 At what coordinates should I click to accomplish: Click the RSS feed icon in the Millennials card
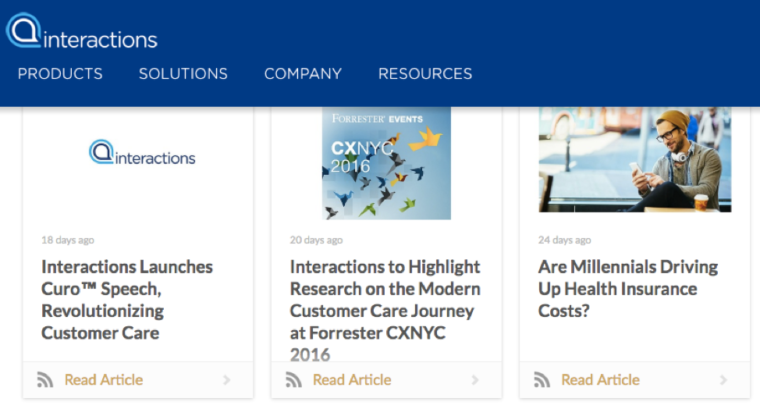[542, 380]
